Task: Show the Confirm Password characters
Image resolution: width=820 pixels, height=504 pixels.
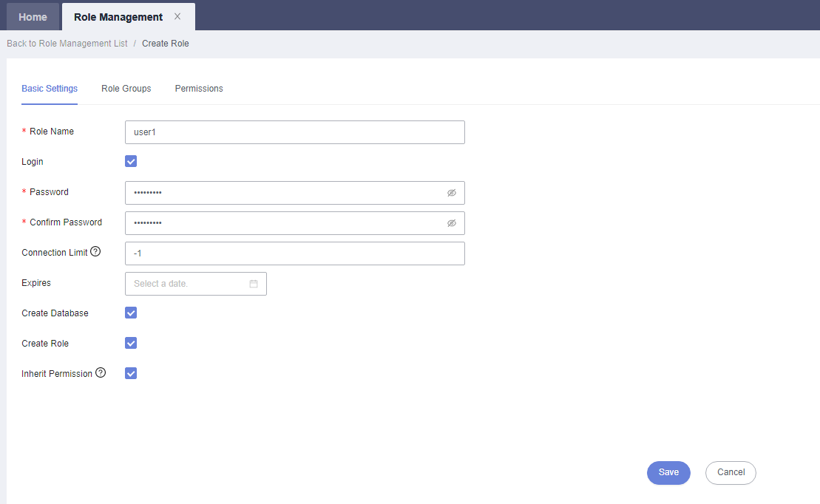Action: [451, 223]
